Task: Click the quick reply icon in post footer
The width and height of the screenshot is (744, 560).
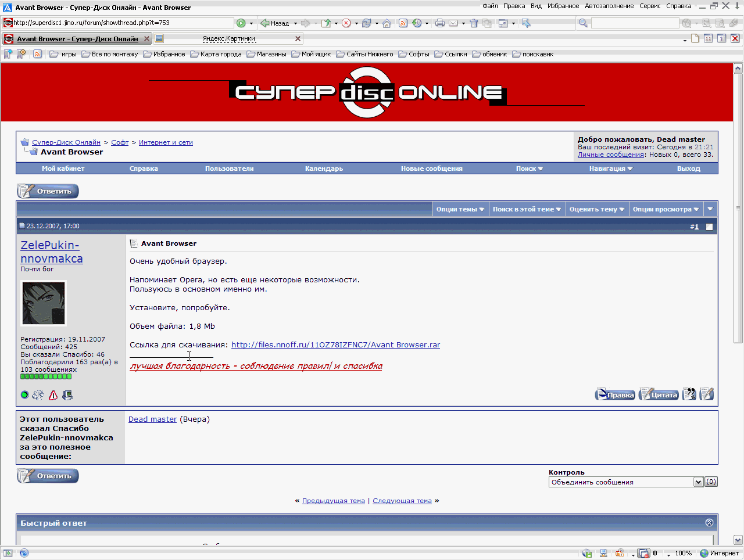Action: [x=706, y=394]
